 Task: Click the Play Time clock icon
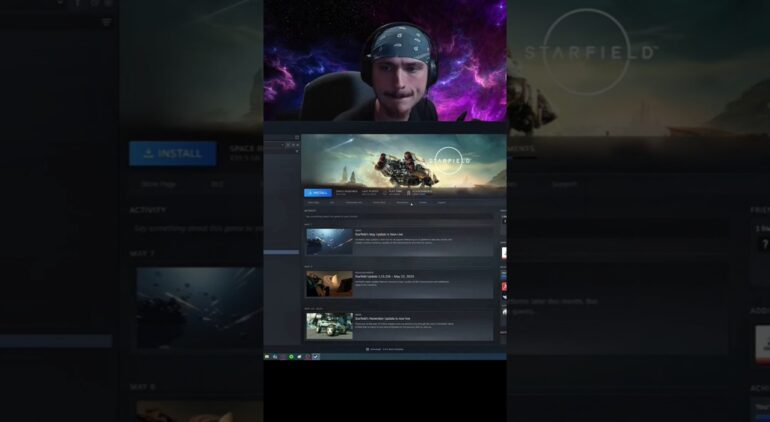pyautogui.click(x=385, y=193)
